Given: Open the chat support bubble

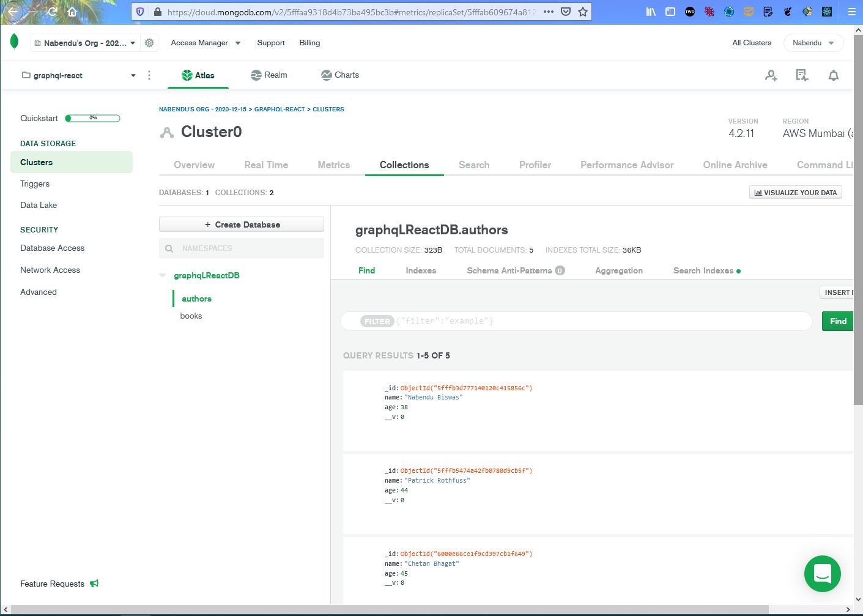Looking at the screenshot, I should click(x=823, y=574).
